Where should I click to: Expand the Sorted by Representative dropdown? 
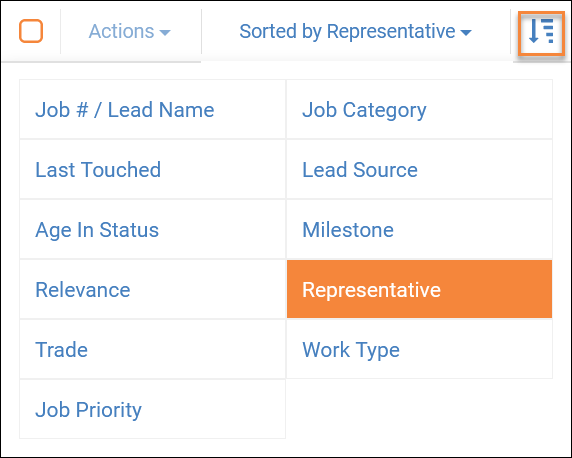point(355,32)
